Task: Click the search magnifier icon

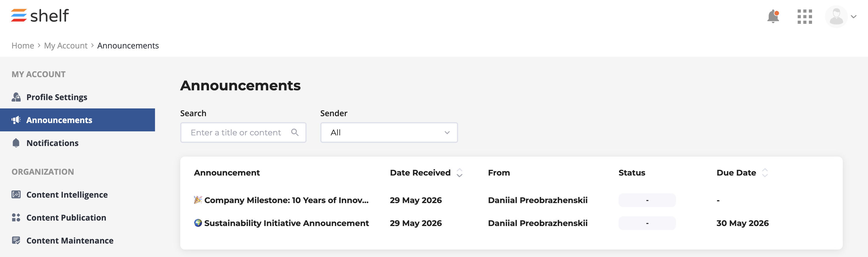Action: pos(295,133)
